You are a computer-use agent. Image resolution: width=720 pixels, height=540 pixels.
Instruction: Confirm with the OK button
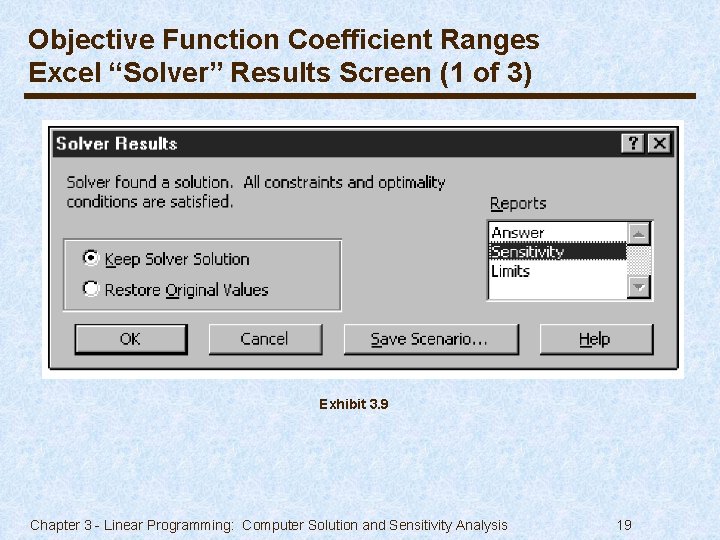131,339
